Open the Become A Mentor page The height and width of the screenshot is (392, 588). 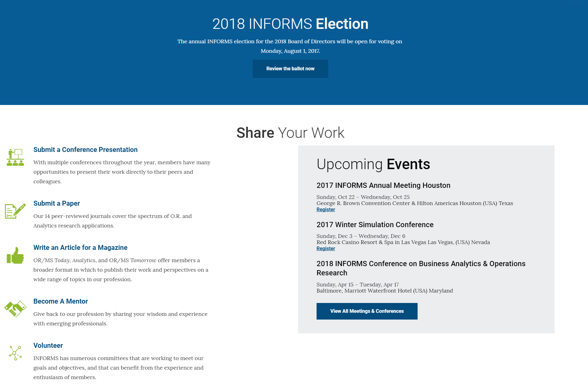pos(60,301)
